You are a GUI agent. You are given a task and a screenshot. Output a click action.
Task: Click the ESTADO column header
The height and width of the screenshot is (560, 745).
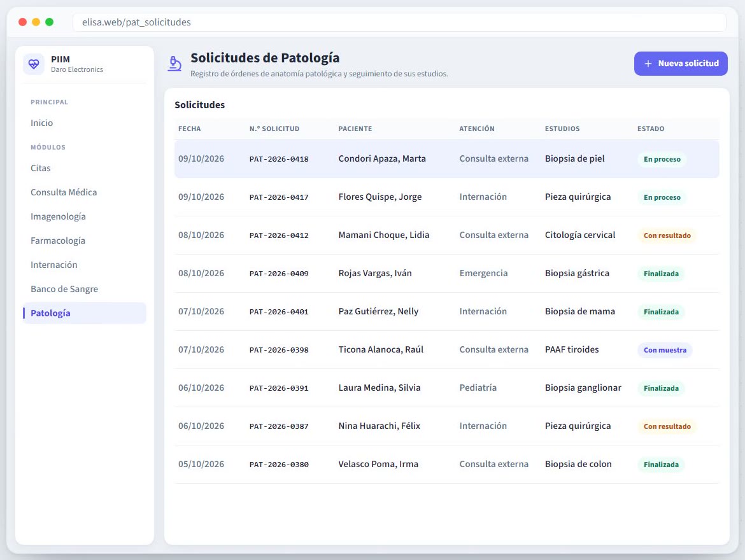click(651, 129)
